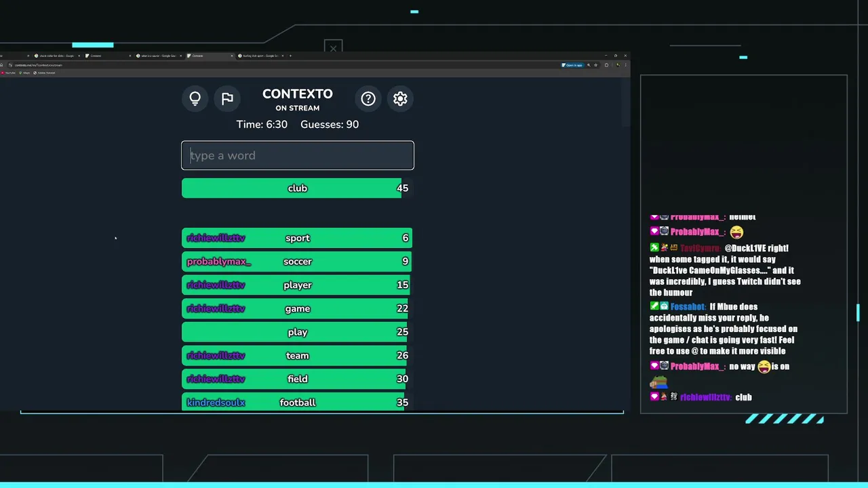Select the "field" guess row
The height and width of the screenshot is (488, 868).
[x=298, y=379]
